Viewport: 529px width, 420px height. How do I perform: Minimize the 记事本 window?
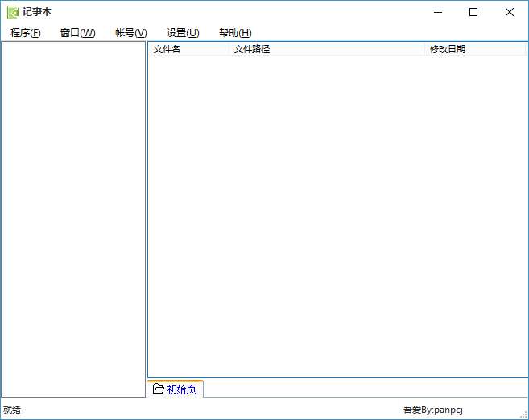(x=438, y=13)
